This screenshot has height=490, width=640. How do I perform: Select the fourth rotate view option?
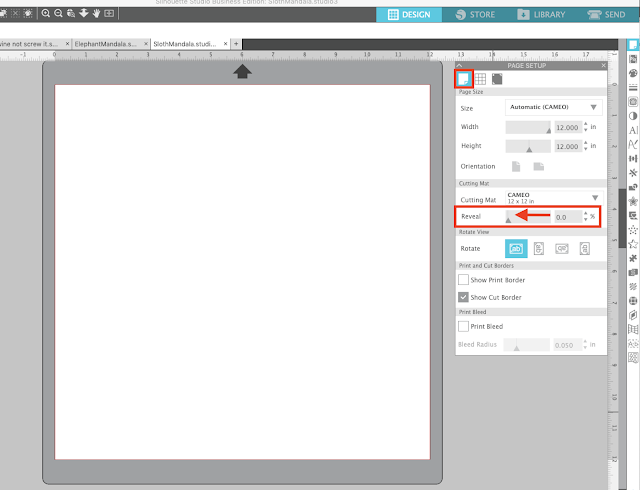click(584, 248)
